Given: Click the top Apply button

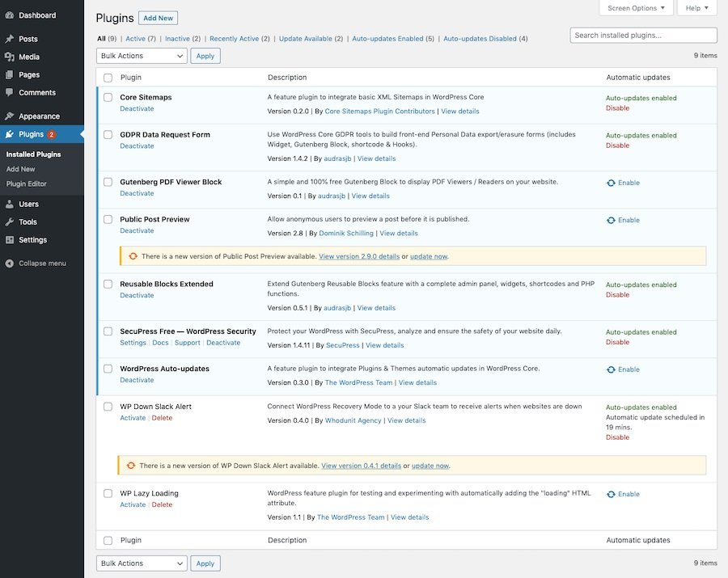Looking at the screenshot, I should (205, 56).
